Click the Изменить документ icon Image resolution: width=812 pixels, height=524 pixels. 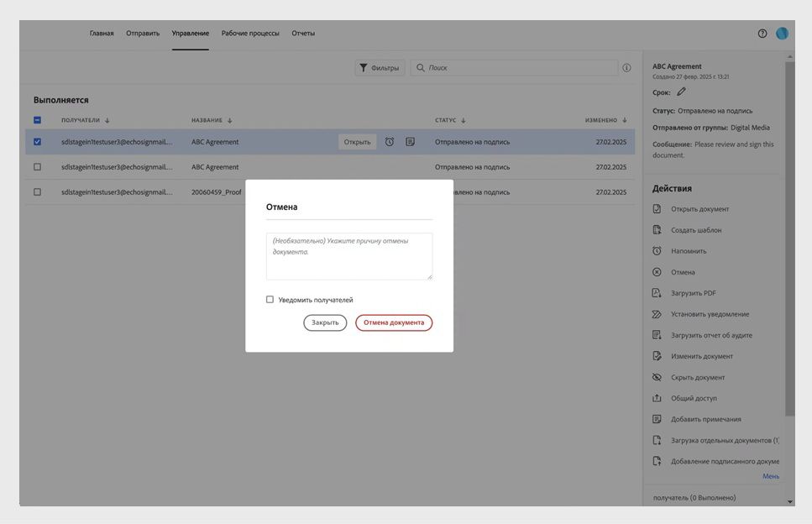[x=657, y=356]
